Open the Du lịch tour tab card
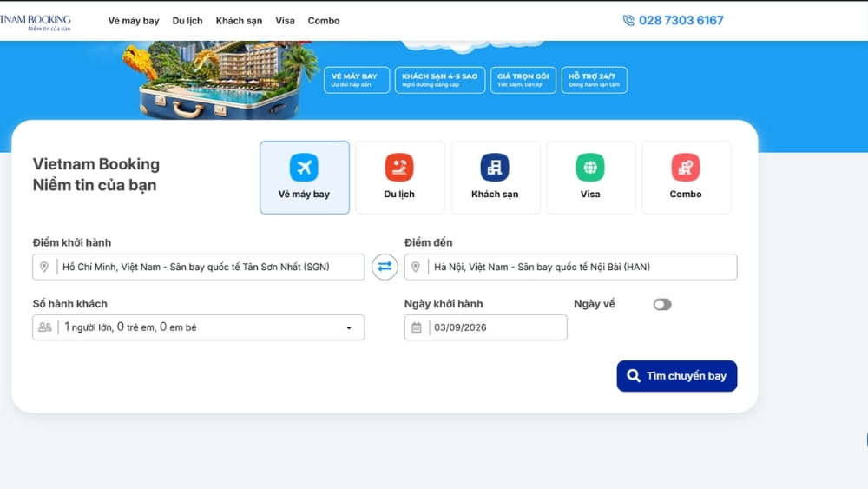The height and width of the screenshot is (489, 868). point(399,177)
